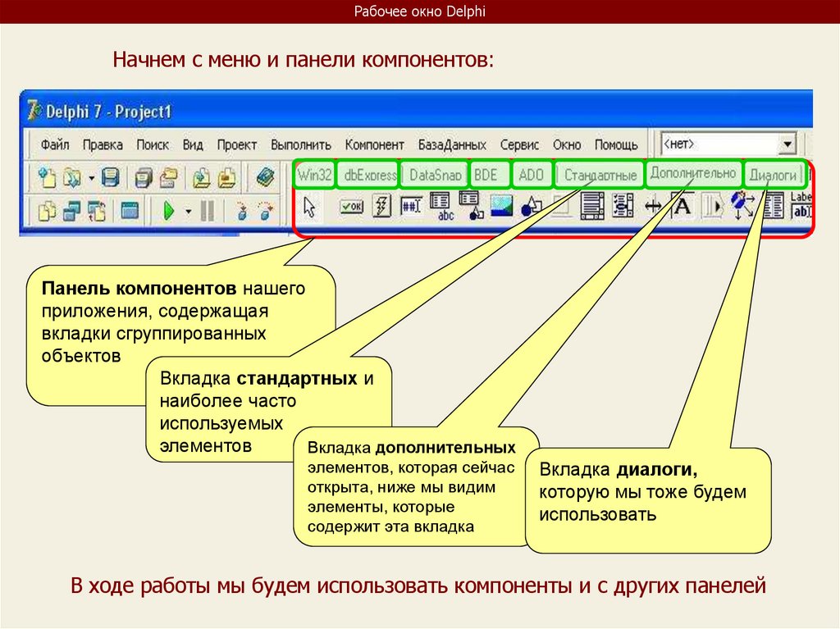840x629 pixels.
Task: Select the arrow pointer palette tool
Action: [x=309, y=207]
